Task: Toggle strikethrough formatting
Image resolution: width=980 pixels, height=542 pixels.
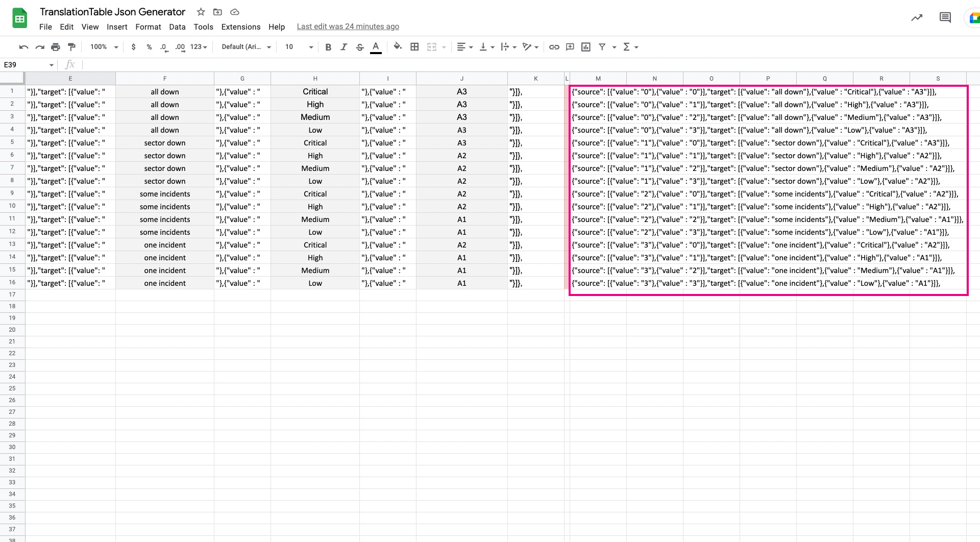Action: click(x=360, y=47)
